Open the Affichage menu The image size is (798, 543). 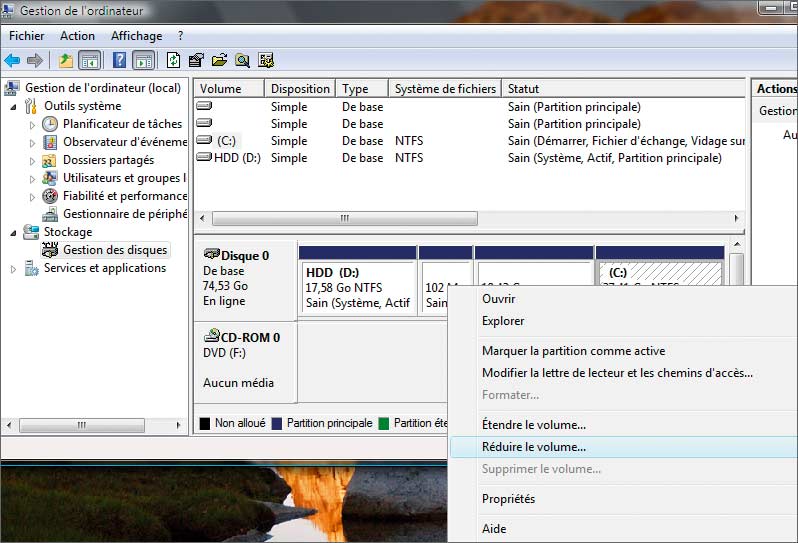(136, 36)
